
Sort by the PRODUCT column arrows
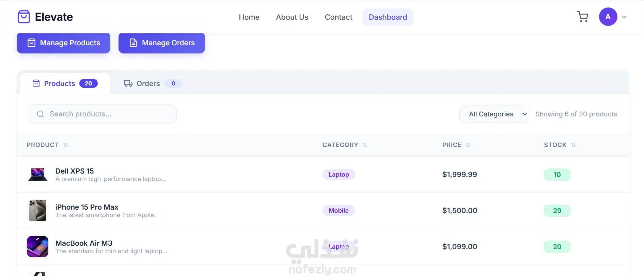coord(66,145)
